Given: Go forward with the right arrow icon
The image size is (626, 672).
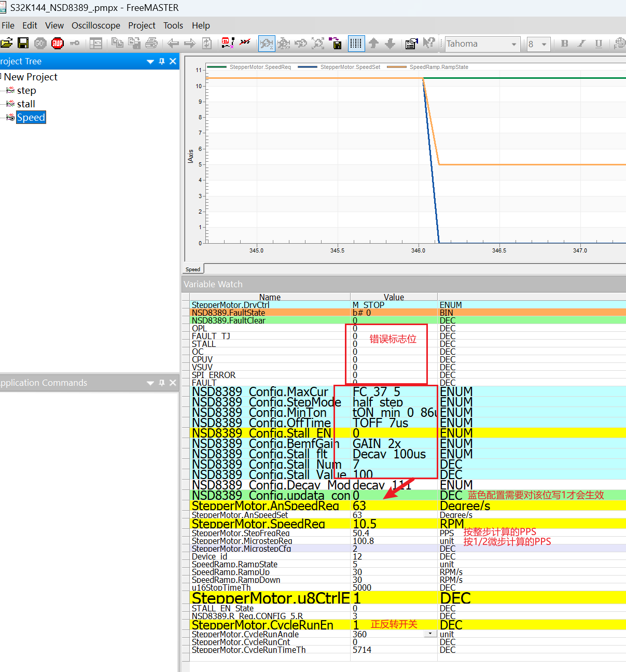Looking at the screenshot, I should (x=190, y=44).
